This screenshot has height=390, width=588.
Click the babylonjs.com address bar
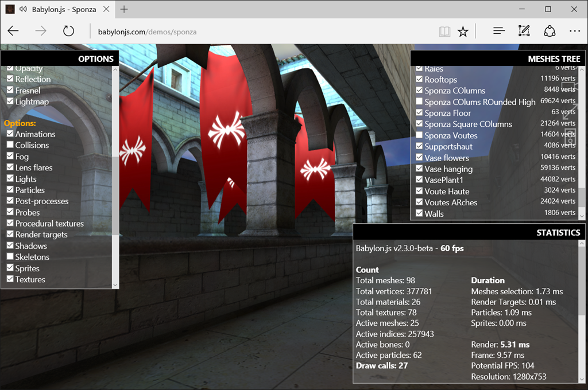click(262, 32)
